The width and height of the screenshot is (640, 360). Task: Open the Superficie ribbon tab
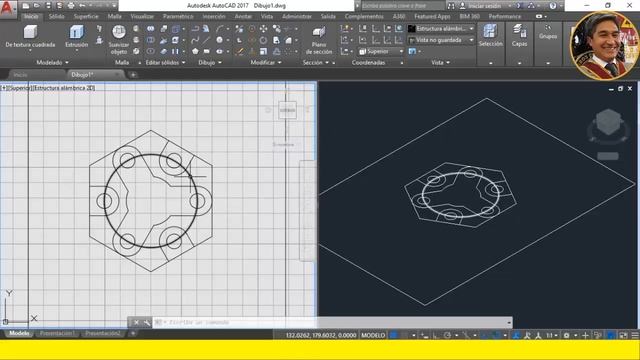86,16
